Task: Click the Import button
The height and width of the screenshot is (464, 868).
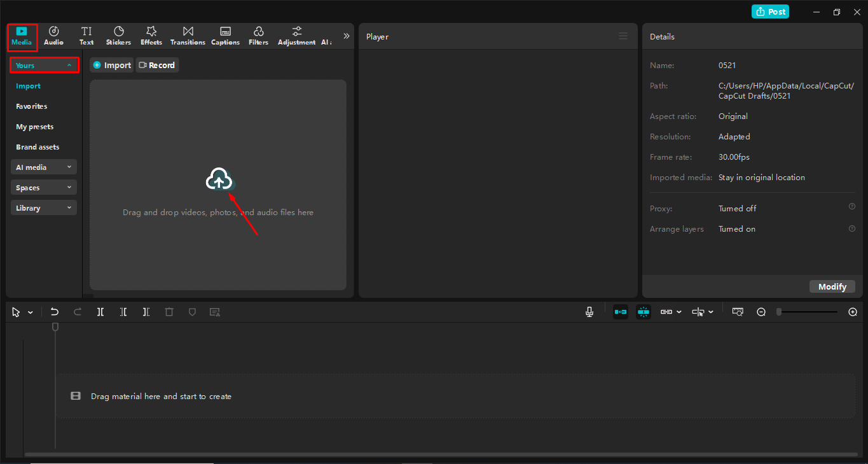Action: (x=111, y=64)
